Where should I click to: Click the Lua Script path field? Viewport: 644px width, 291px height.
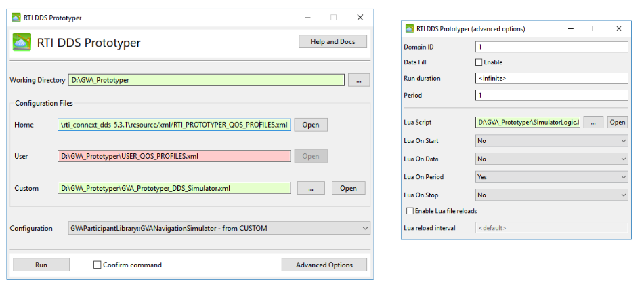coord(528,122)
